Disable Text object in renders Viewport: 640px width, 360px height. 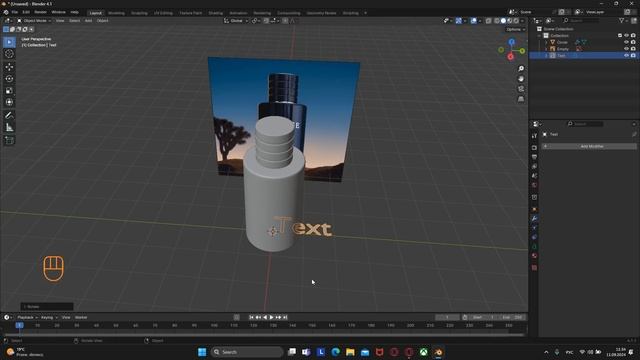633,56
